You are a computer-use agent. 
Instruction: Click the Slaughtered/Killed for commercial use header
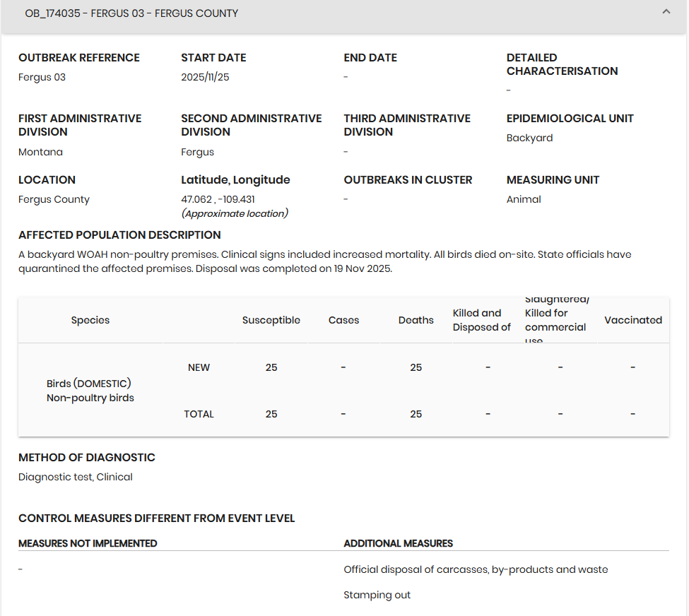556,320
